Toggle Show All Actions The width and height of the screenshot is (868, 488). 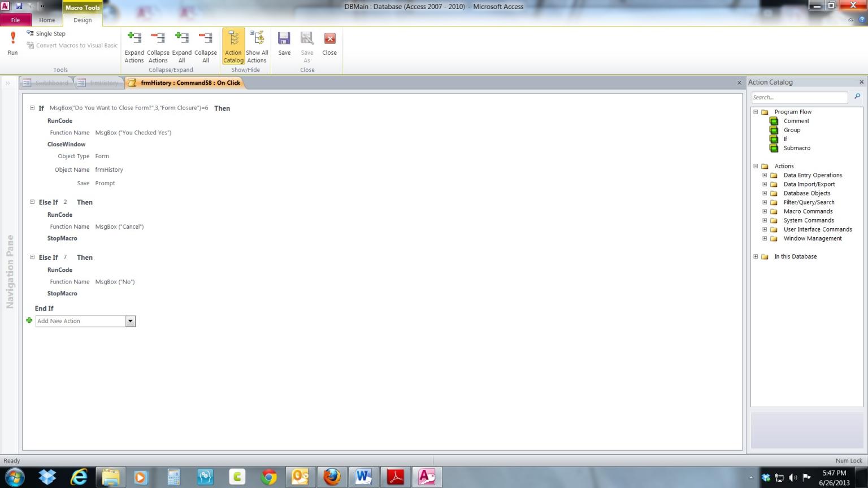[x=257, y=47]
